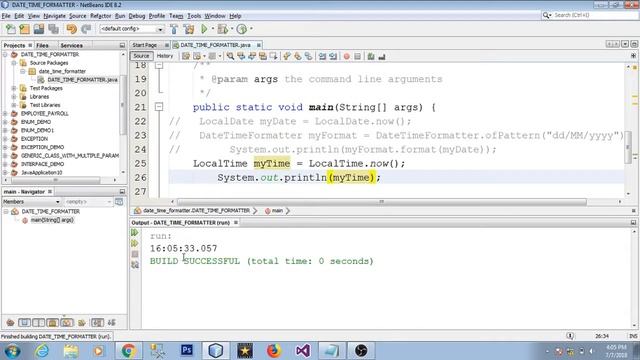Select main(String[] args) in Navigator
The image size is (640, 360).
(x=52, y=220)
